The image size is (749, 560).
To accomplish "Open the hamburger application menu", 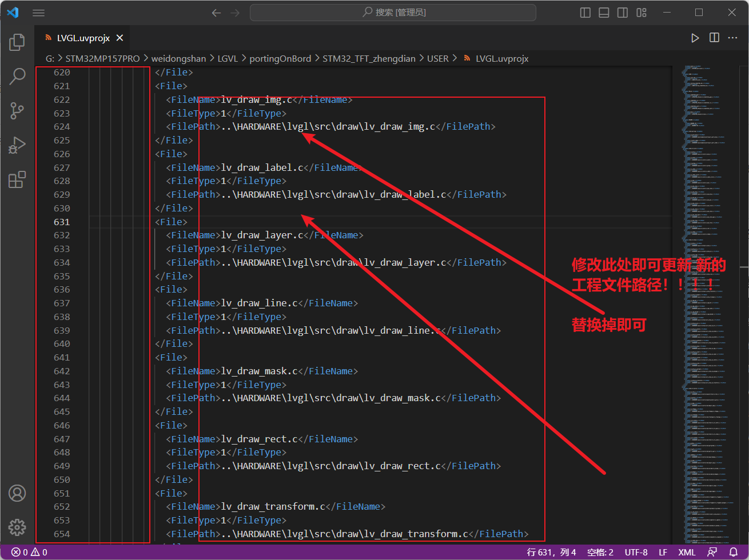I will pos(38,13).
